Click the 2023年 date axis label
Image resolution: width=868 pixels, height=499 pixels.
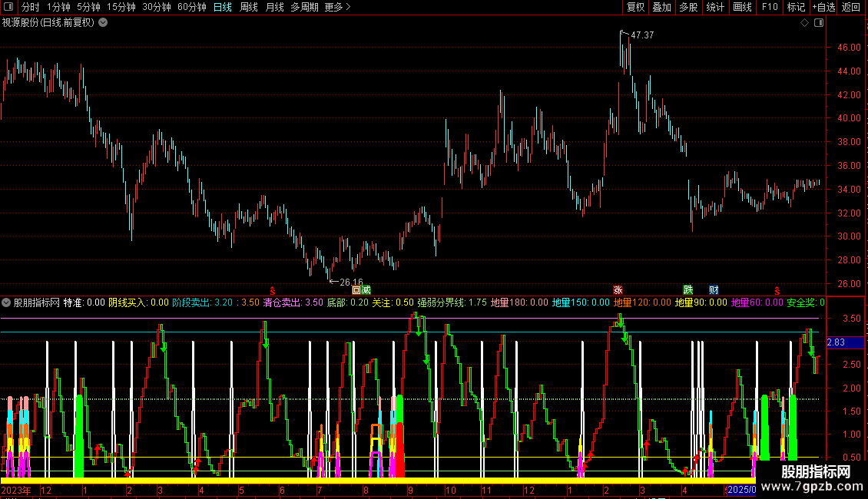point(16,490)
